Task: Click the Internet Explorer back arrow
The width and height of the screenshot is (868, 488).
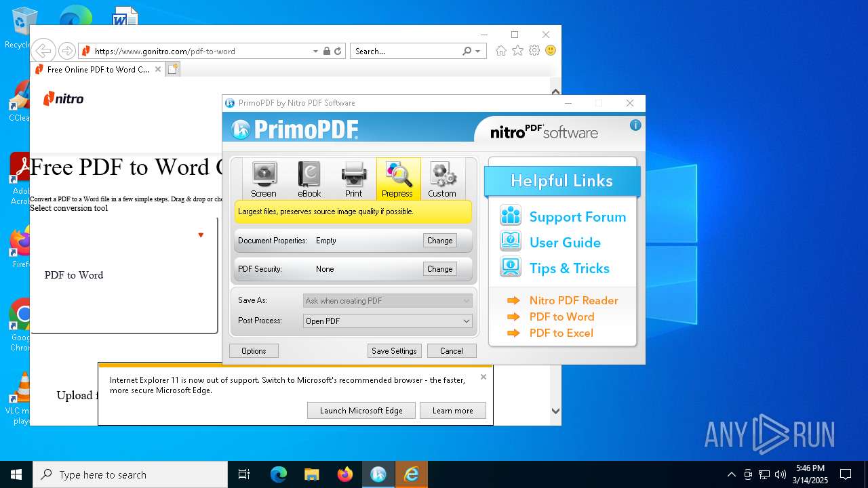Action: click(43, 51)
